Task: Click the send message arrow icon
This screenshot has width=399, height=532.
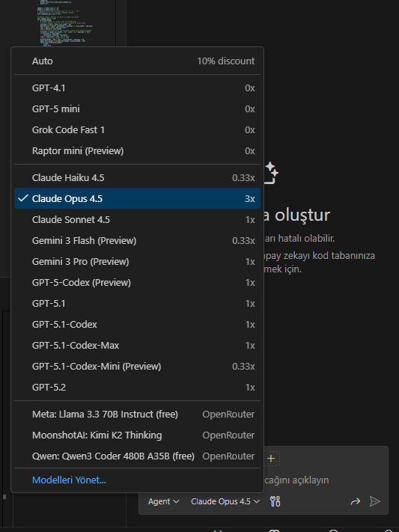Action: click(x=375, y=501)
